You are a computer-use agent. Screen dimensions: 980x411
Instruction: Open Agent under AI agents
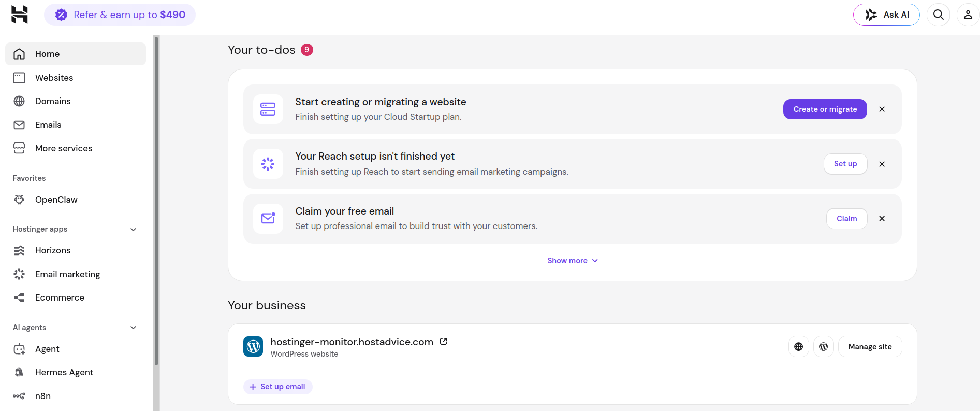pyautogui.click(x=76, y=349)
